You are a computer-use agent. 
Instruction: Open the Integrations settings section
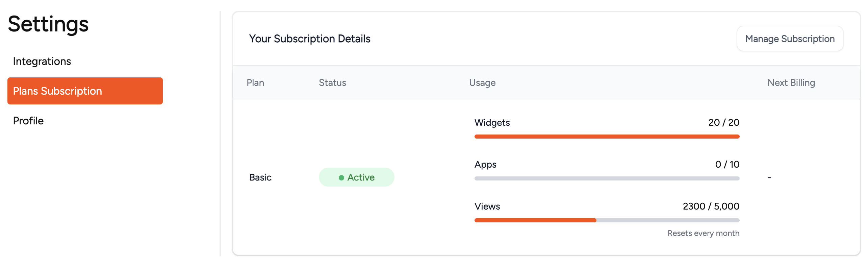(x=42, y=61)
